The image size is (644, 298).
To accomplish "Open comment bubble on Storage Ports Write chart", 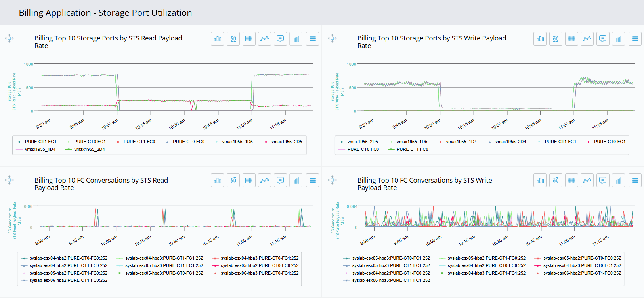I will (603, 38).
